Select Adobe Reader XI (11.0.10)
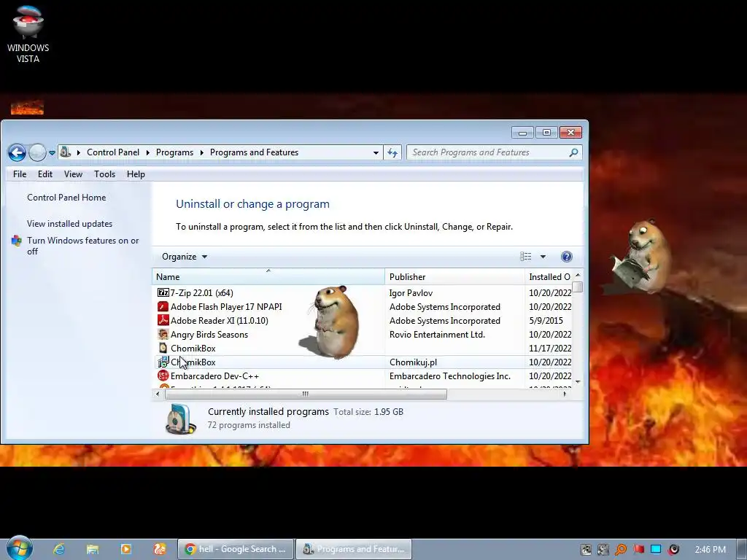The height and width of the screenshot is (560, 747). pos(219,321)
